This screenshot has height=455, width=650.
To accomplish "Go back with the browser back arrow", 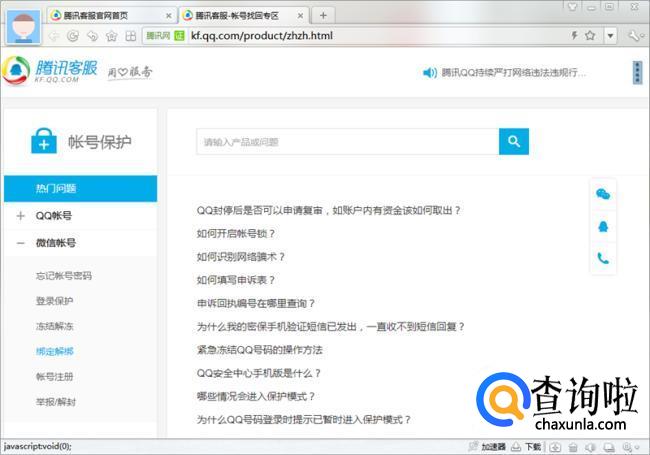I will click(54, 36).
